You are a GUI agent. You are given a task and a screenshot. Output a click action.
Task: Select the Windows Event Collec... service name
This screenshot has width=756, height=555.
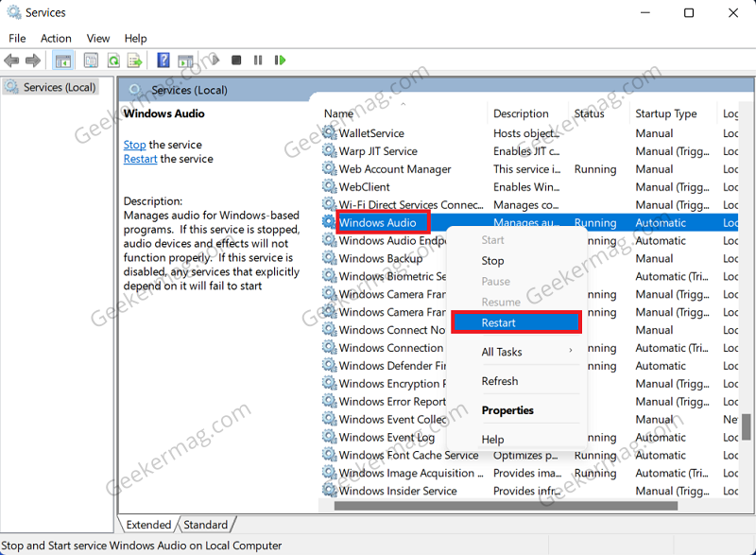click(392, 419)
